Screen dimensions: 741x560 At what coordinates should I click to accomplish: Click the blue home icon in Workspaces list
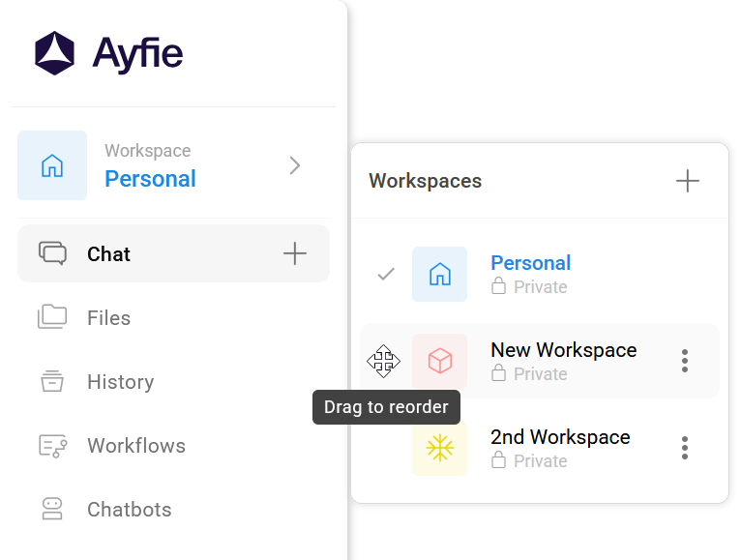pos(440,274)
